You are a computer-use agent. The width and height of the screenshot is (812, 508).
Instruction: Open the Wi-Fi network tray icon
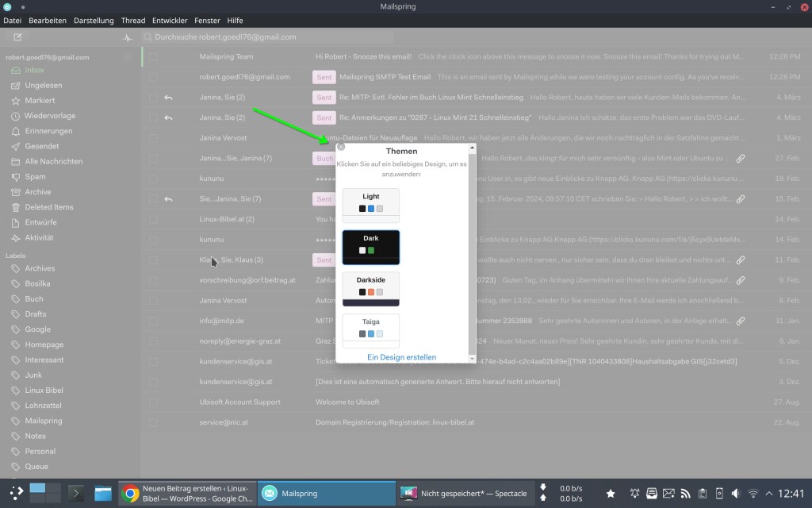click(x=753, y=494)
